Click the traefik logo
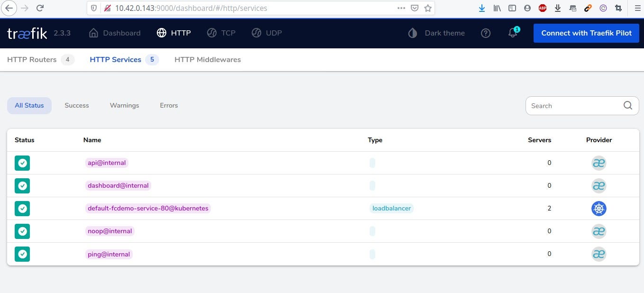Image resolution: width=644 pixels, height=293 pixels. tap(27, 33)
